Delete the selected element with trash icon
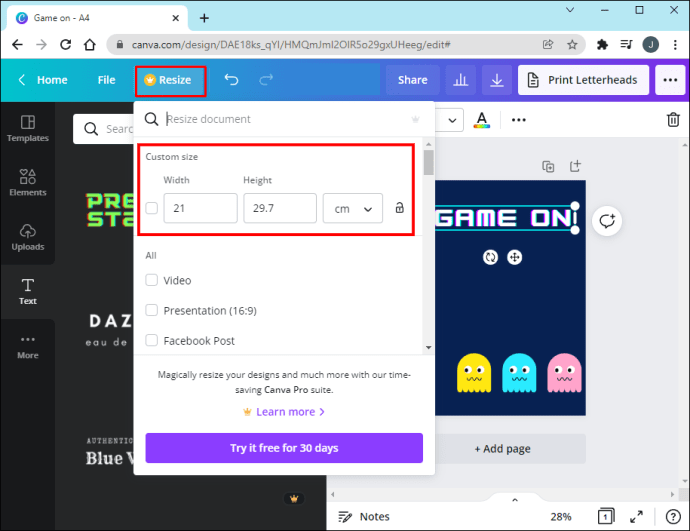The width and height of the screenshot is (690, 531). (673, 120)
